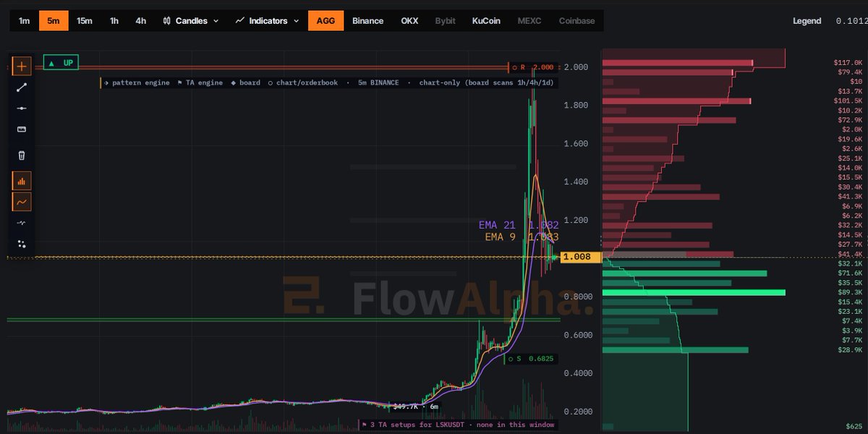The height and width of the screenshot is (434, 868).
Task: Select Binance exchange source
Action: pyautogui.click(x=367, y=21)
